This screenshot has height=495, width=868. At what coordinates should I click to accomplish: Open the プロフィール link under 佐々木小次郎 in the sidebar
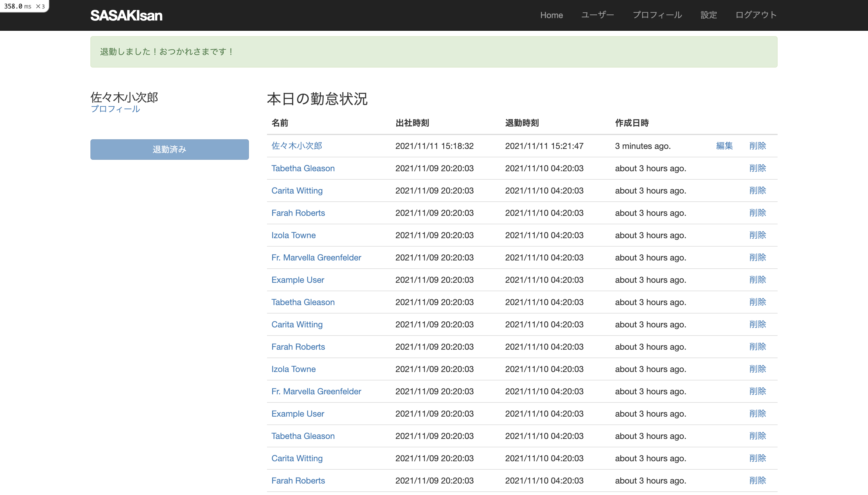115,109
